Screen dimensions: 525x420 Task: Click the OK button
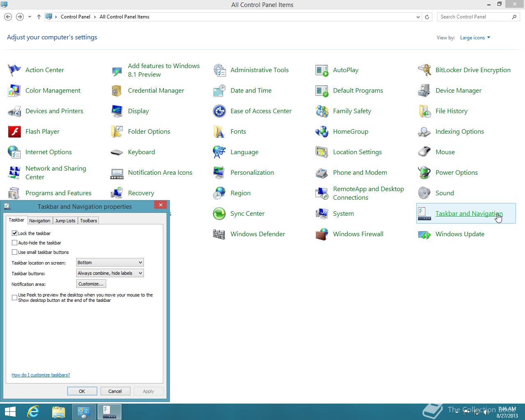click(82, 391)
